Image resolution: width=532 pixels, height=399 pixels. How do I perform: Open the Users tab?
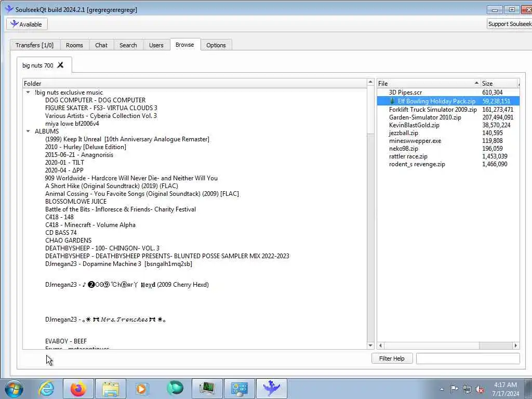click(156, 45)
